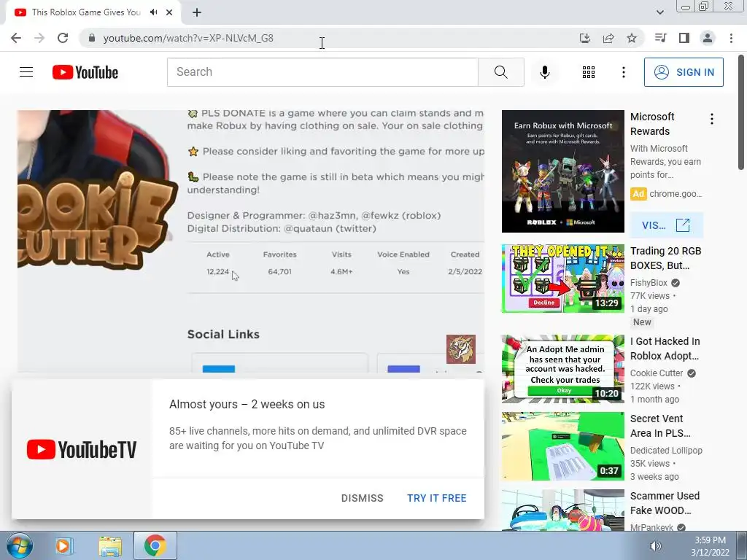Click 'Secret Vent Area In PLS...' title
The height and width of the screenshot is (560, 747).
660,426
